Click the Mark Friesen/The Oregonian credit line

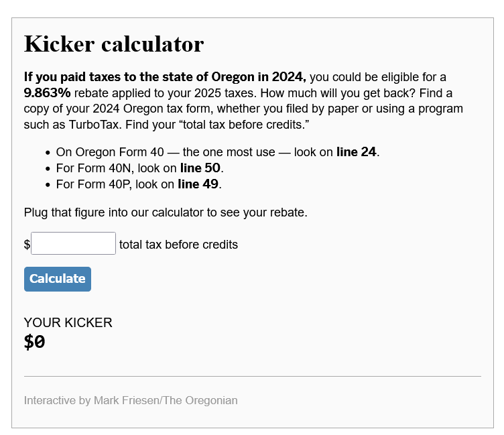pos(131,400)
